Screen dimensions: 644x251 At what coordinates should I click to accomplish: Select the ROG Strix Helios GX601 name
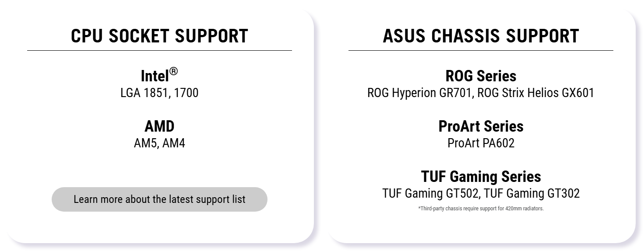pyautogui.click(x=535, y=93)
